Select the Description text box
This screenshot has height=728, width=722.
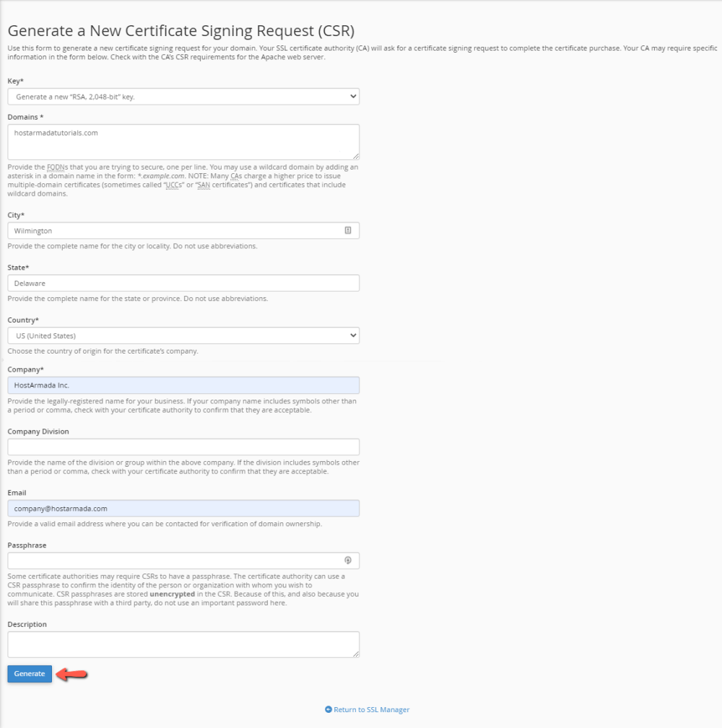pos(183,644)
